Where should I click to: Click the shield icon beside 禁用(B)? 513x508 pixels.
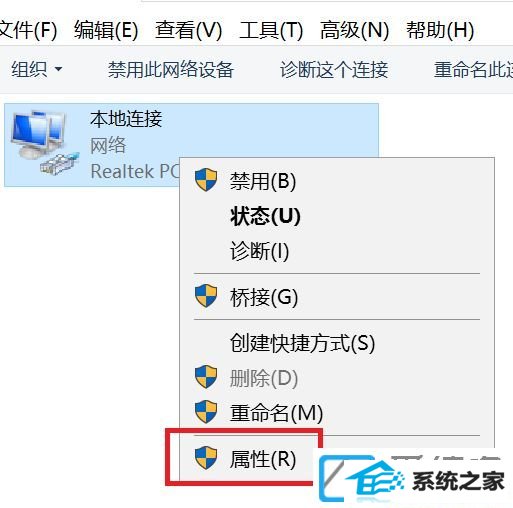click(206, 179)
